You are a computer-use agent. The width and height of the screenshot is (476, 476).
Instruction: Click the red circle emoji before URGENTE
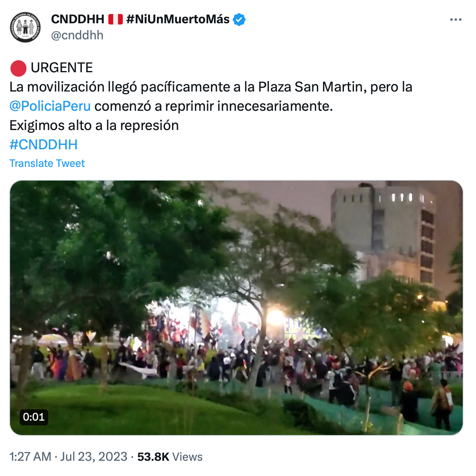click(x=18, y=68)
